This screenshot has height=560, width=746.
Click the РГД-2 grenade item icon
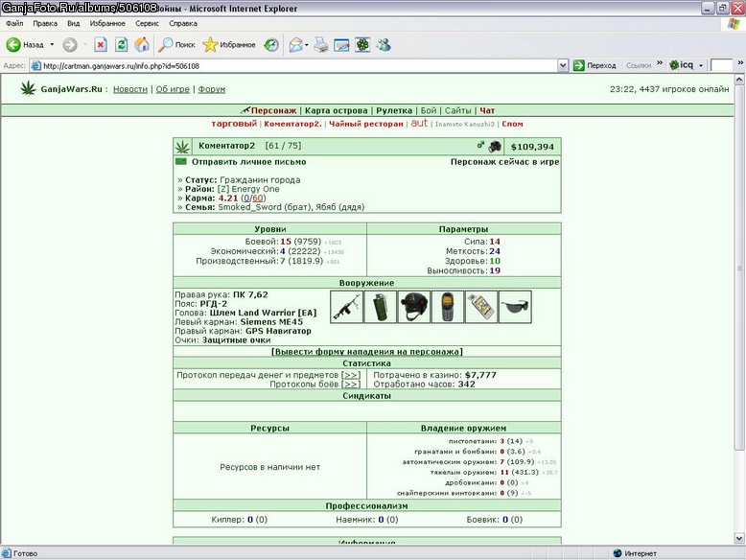[380, 307]
